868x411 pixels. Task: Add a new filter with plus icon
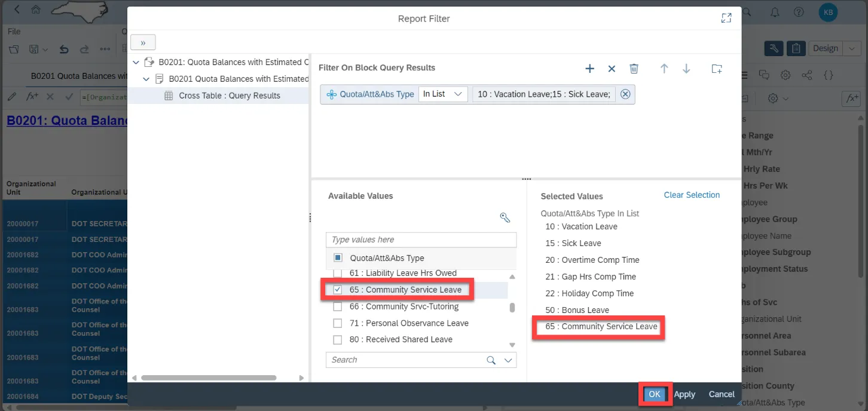[589, 69]
